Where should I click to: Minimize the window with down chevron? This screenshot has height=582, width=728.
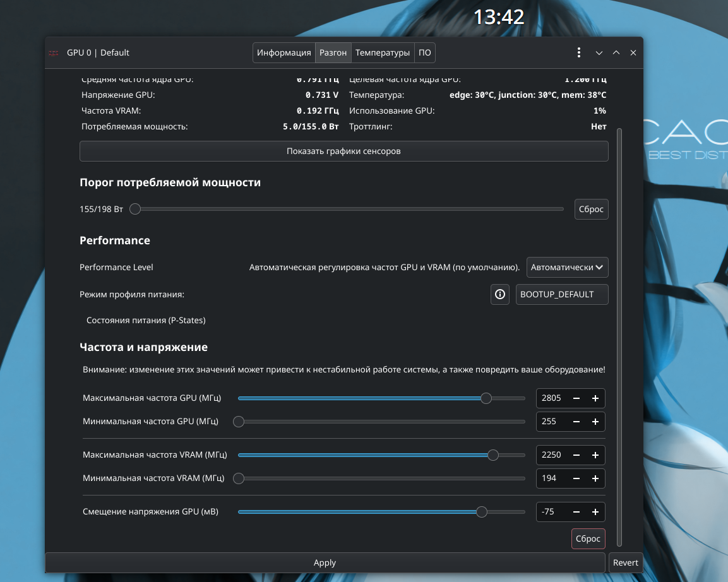(x=599, y=53)
